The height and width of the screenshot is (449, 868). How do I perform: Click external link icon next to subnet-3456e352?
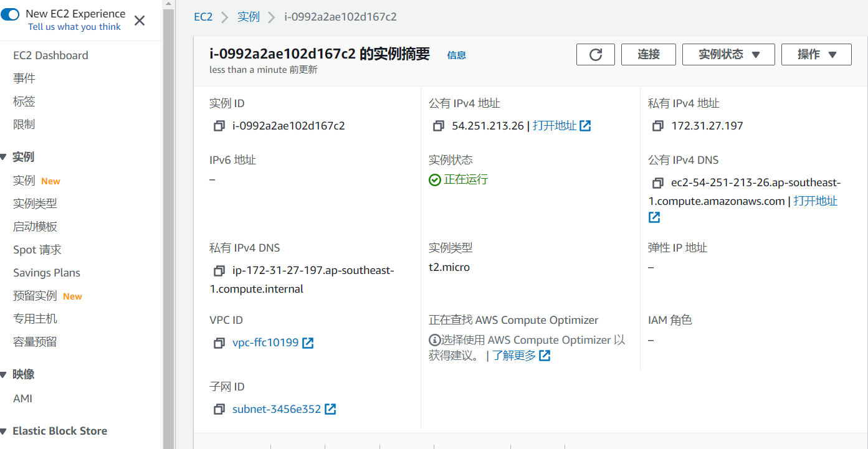pos(330,409)
